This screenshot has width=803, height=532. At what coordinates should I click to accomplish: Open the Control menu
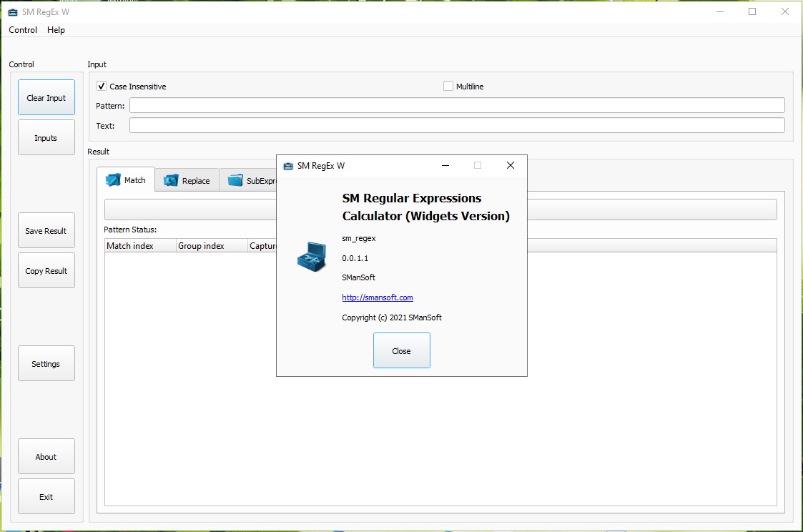[x=23, y=30]
